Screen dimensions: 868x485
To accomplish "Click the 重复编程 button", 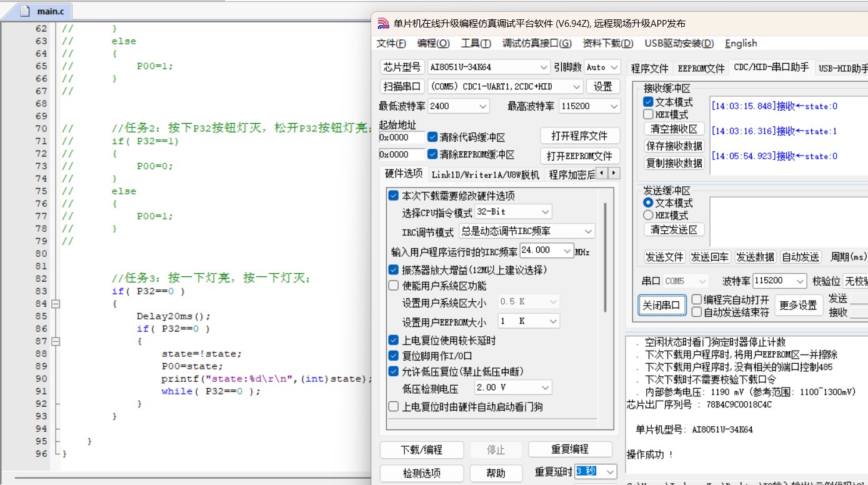I will tap(569, 449).
